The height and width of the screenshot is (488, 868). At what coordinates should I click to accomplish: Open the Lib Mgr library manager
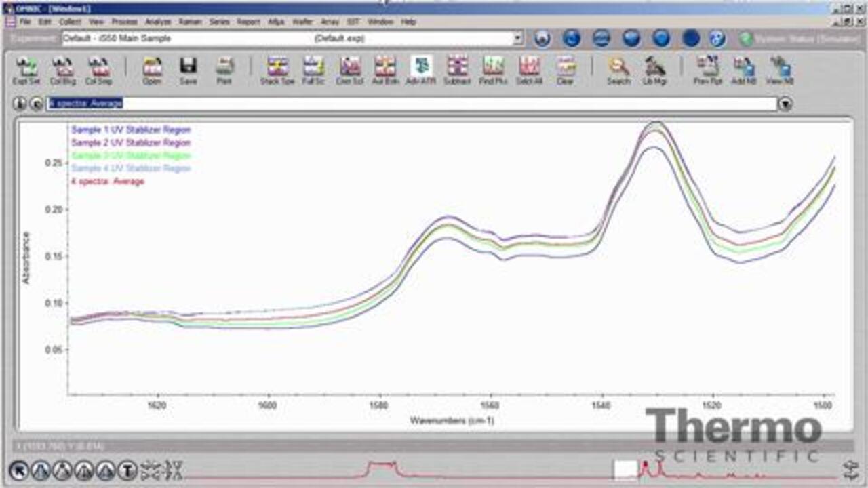click(654, 70)
